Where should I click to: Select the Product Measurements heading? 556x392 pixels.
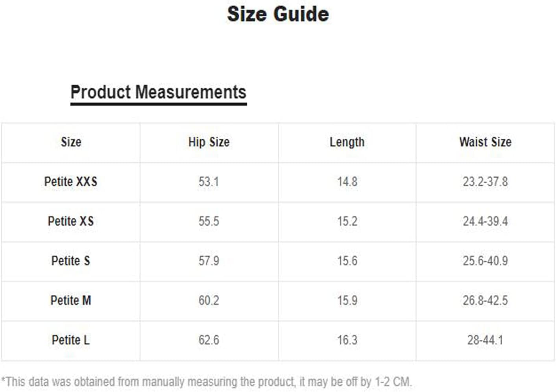(158, 92)
